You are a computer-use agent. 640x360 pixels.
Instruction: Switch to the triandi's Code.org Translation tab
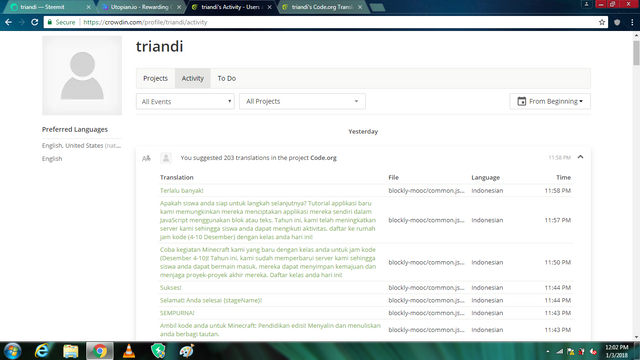tap(322, 7)
